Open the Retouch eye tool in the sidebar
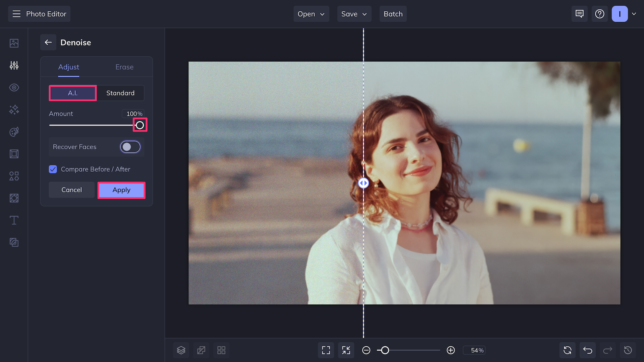This screenshot has height=362, width=644. [14, 87]
